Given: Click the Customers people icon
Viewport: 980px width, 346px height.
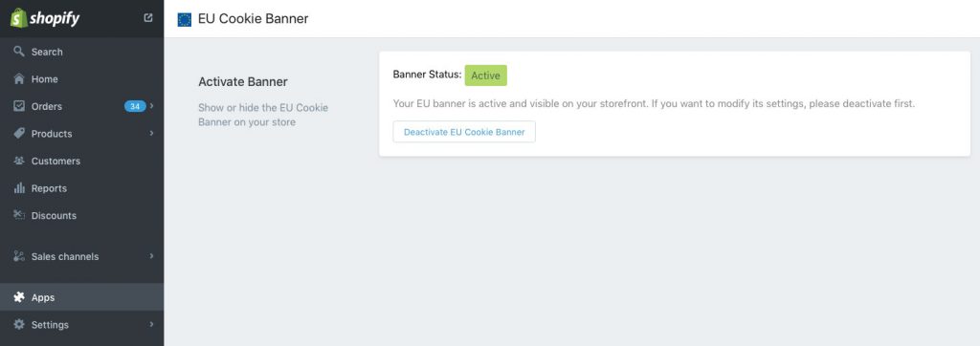Looking at the screenshot, I should [x=19, y=161].
